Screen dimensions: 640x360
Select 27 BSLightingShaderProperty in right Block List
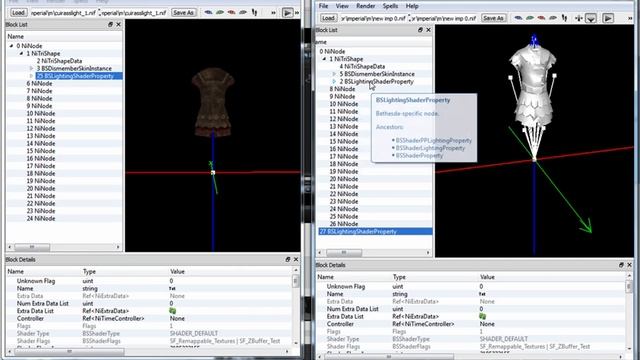(375, 231)
